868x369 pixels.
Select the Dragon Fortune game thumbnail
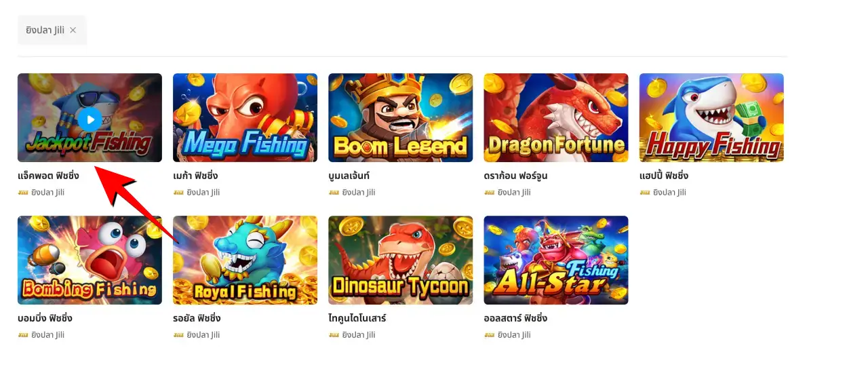556,117
